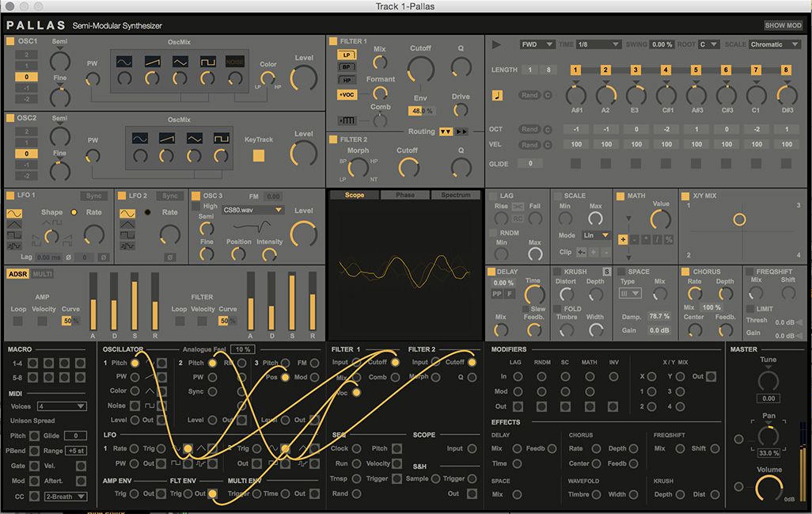Adjust the Filter 1 Env amount slider
Viewport: 812px width, 514px height.
coord(421,111)
